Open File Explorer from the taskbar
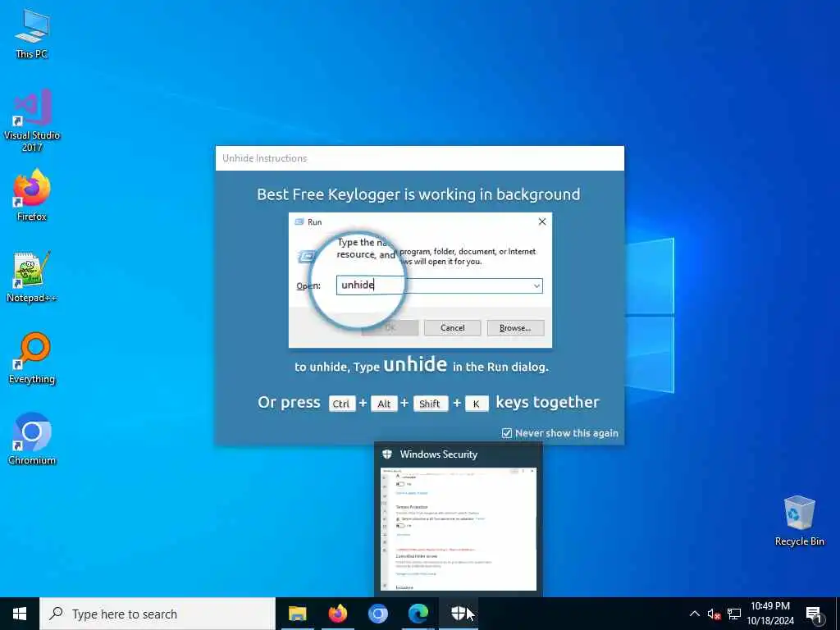 [x=297, y=614]
